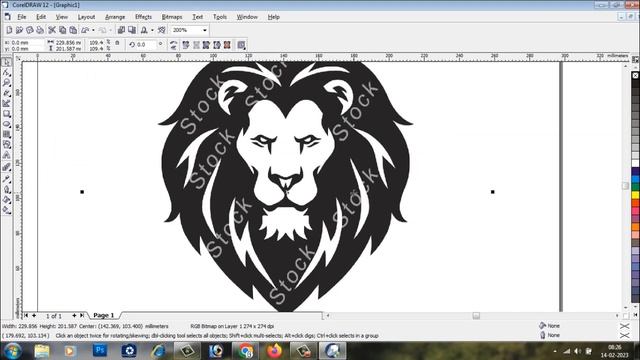
Task: Select the Shape tool in the toolbox
Action: (7, 73)
